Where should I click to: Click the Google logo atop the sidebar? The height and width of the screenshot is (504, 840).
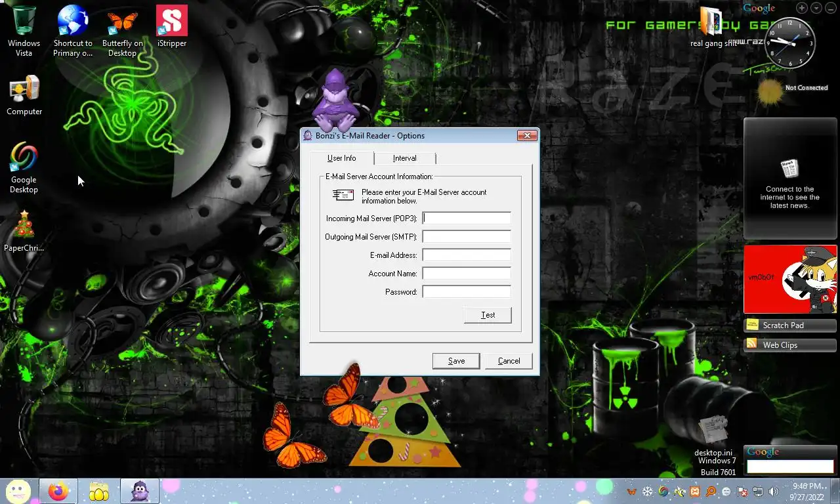tap(759, 9)
